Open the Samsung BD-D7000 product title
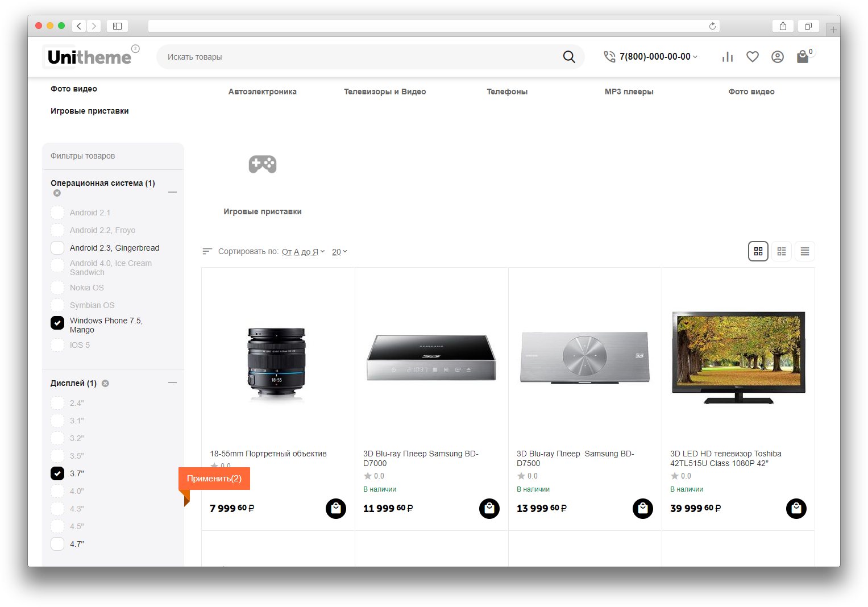Image resolution: width=868 pixels, height=607 pixels. 421,458
